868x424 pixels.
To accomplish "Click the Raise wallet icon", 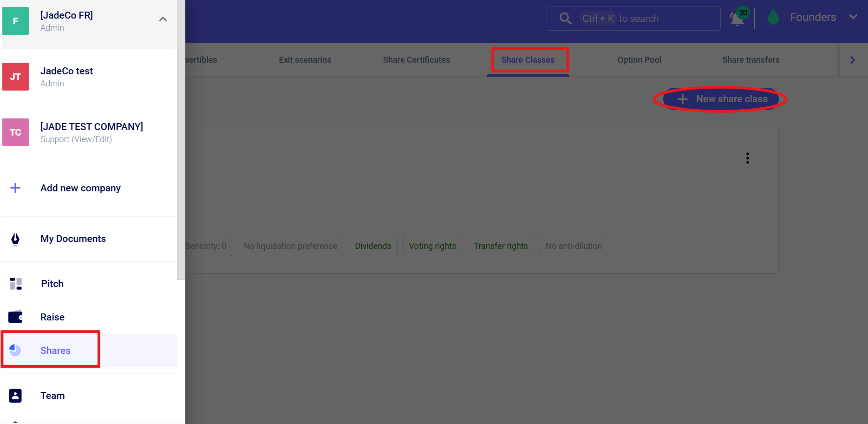I will pos(16,317).
